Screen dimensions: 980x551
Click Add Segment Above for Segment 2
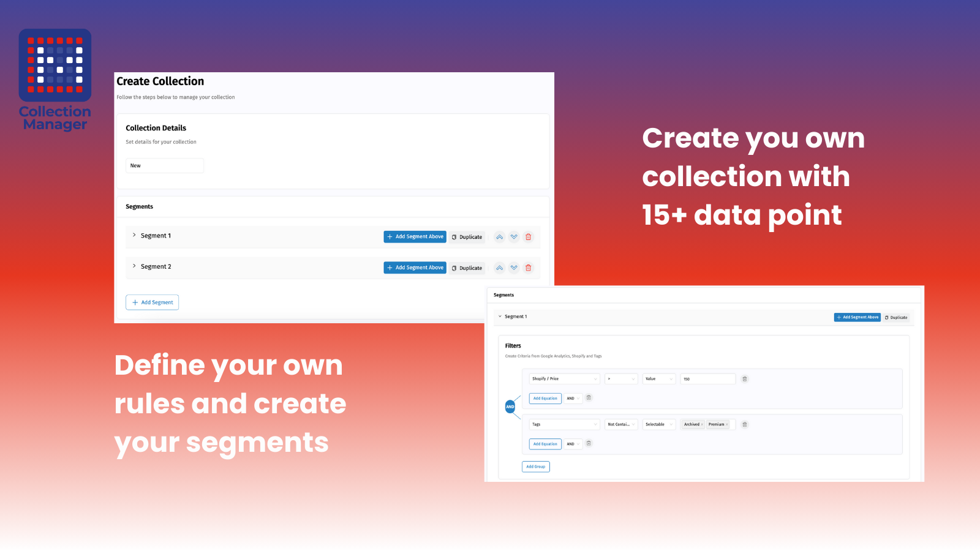(415, 268)
